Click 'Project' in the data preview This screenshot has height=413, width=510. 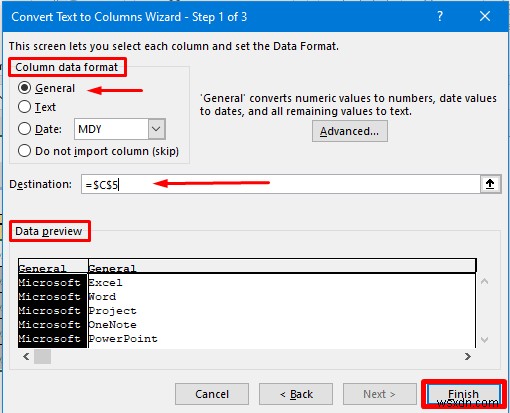click(113, 311)
